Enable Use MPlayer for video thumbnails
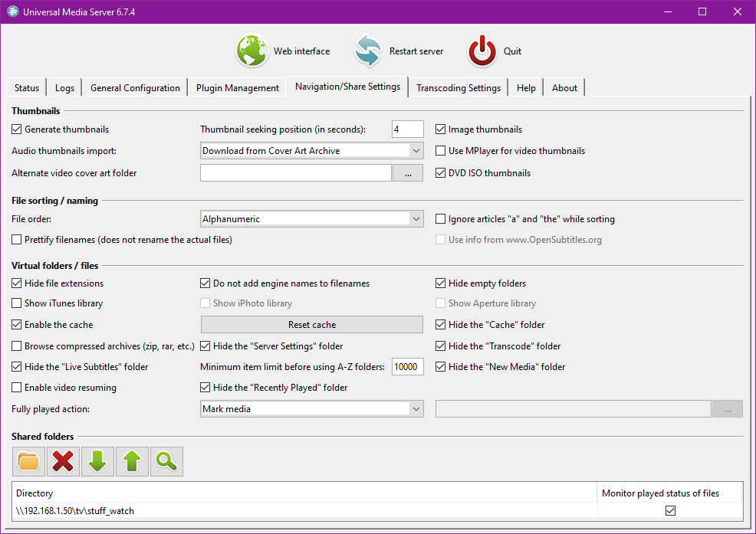Image resolution: width=756 pixels, height=534 pixels. (440, 151)
